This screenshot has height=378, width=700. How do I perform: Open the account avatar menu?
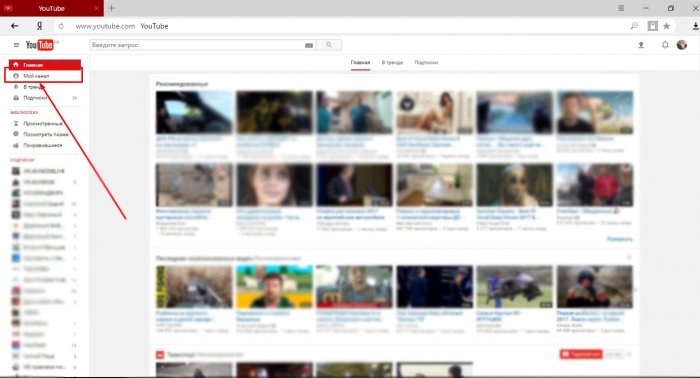click(682, 45)
